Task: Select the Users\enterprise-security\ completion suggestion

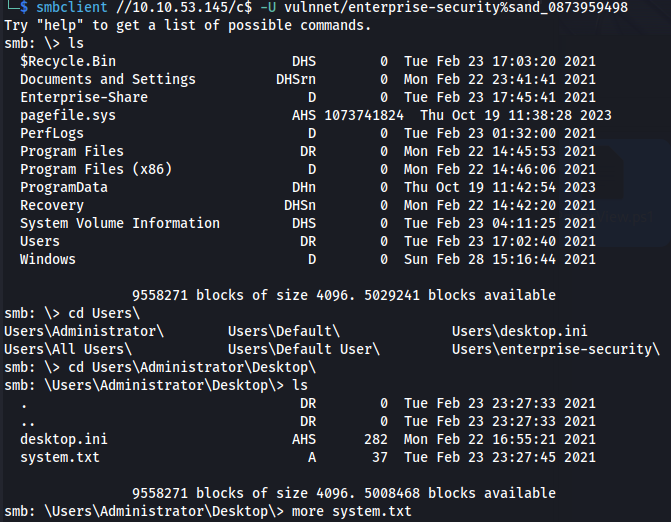Action: pyautogui.click(x=556, y=349)
